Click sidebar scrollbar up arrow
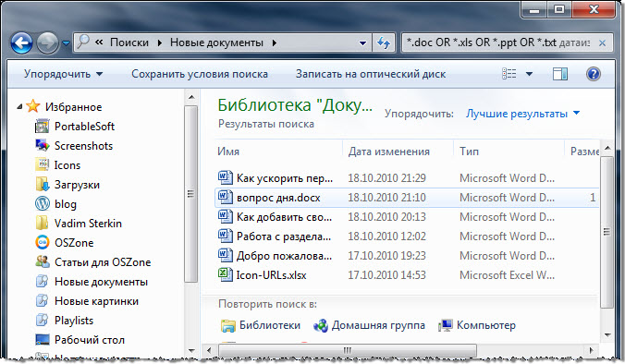Screen dimensions: 625x364 (191, 97)
